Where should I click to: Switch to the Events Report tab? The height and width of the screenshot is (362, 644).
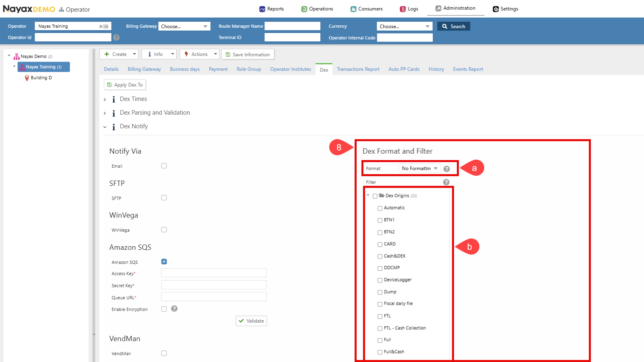tap(468, 69)
